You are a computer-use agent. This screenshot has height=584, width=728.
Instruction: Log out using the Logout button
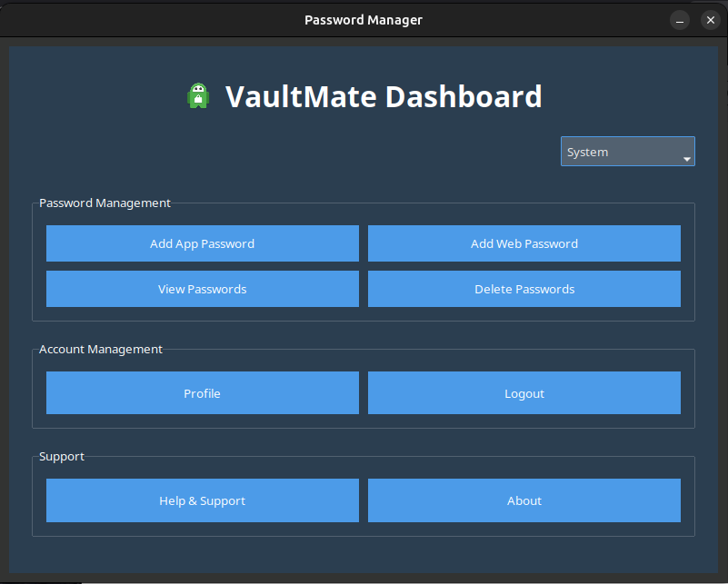pos(524,393)
